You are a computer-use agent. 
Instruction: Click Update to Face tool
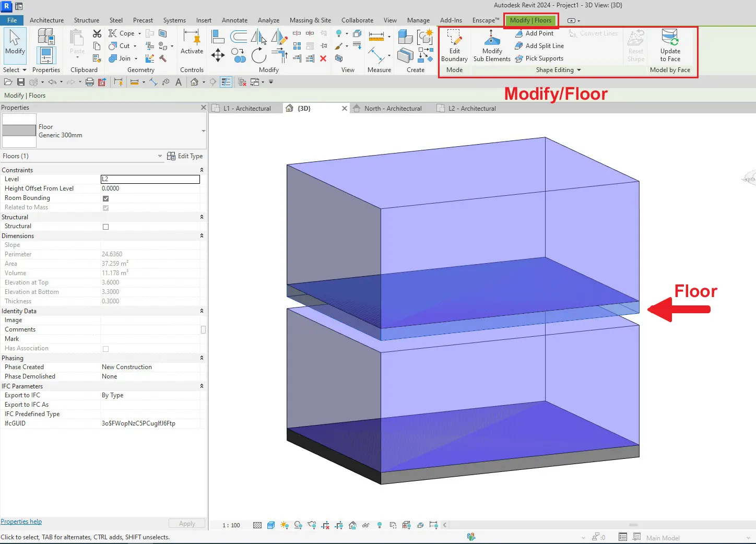tap(670, 46)
